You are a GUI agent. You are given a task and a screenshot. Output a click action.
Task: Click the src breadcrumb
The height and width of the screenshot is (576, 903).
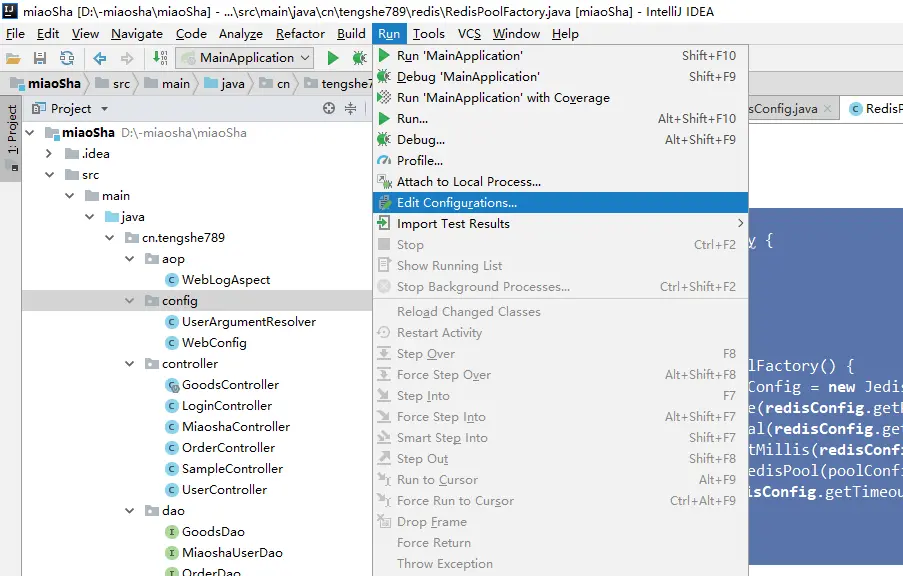coord(113,84)
